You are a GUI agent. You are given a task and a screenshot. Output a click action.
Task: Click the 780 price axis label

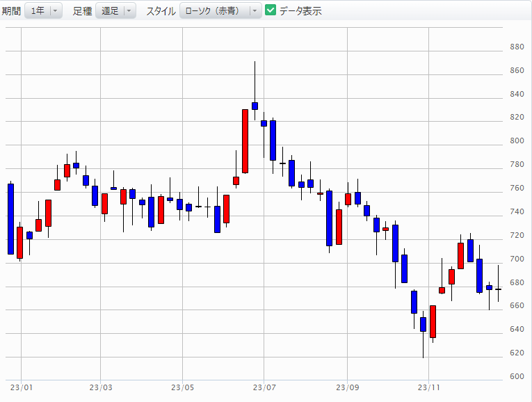pyautogui.click(x=517, y=164)
